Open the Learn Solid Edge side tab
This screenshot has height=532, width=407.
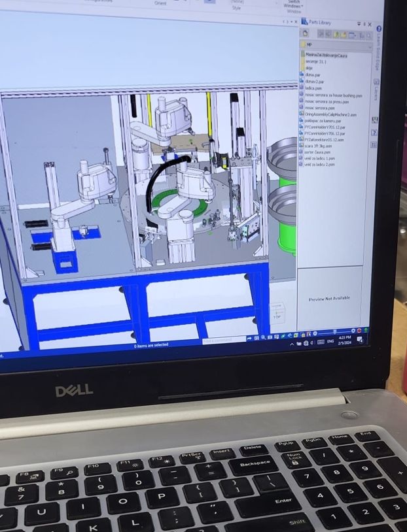coord(378,51)
